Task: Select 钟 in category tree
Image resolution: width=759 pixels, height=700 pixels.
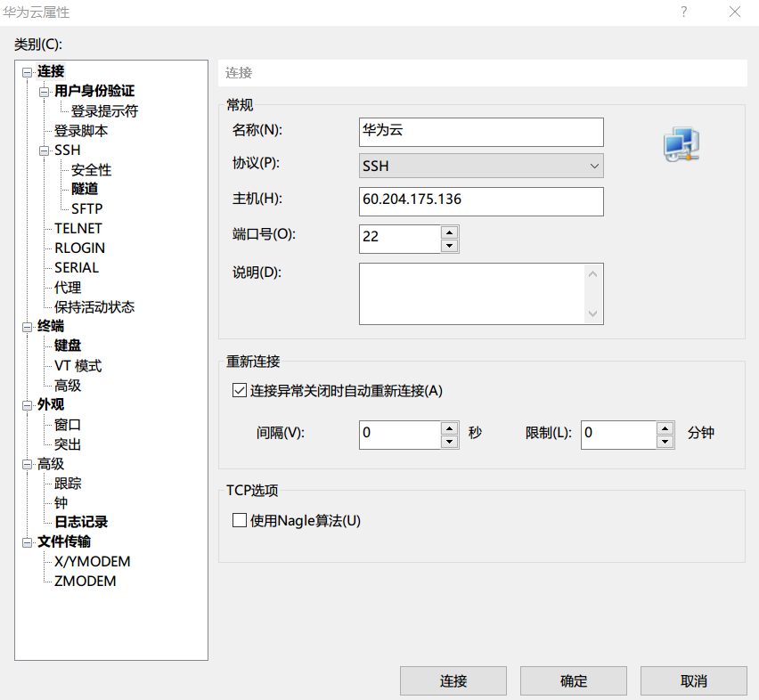Action: click(x=61, y=502)
